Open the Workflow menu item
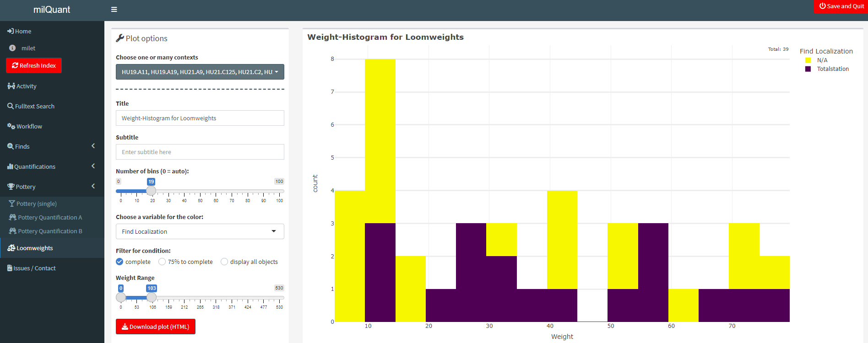 click(x=52, y=126)
